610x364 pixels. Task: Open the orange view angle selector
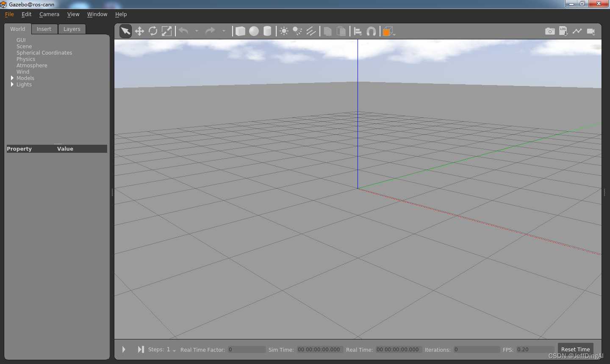388,31
